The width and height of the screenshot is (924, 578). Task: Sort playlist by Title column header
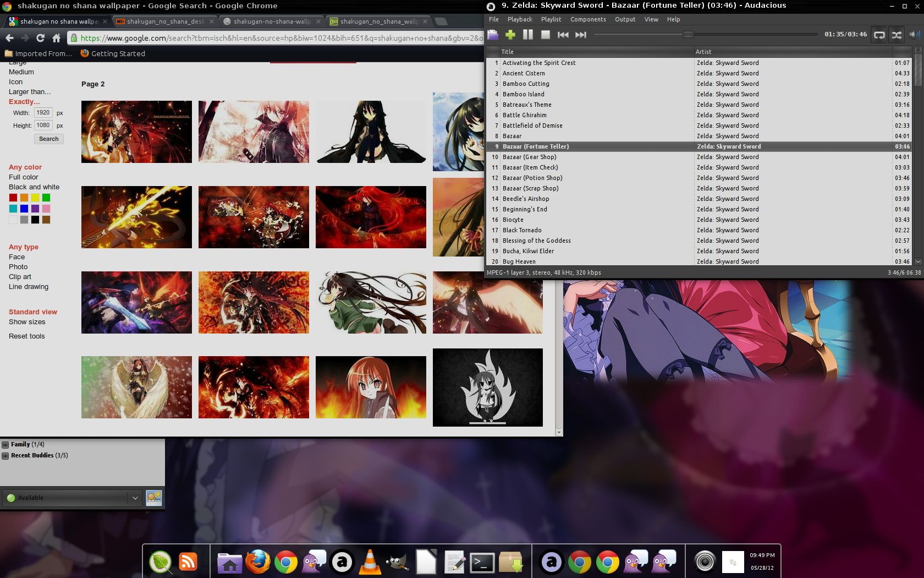point(597,52)
